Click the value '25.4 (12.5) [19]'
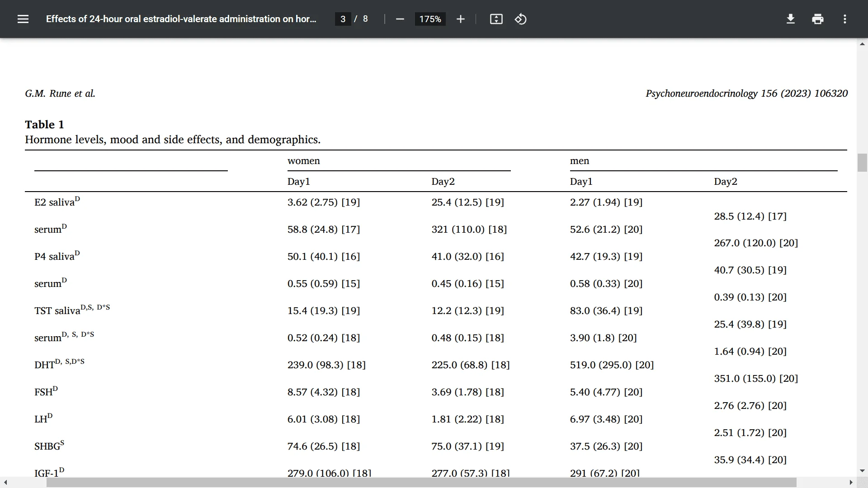Screen dimensions: 868x488 click(x=467, y=202)
